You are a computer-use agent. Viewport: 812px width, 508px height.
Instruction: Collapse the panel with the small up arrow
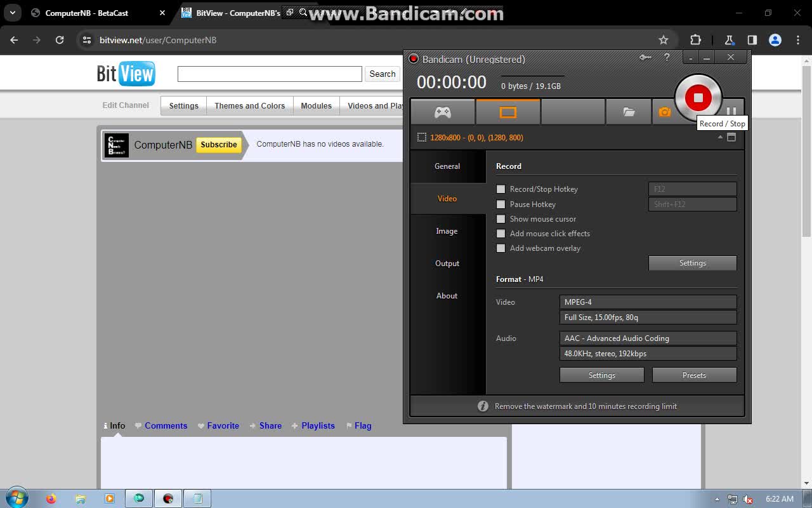pos(720,137)
